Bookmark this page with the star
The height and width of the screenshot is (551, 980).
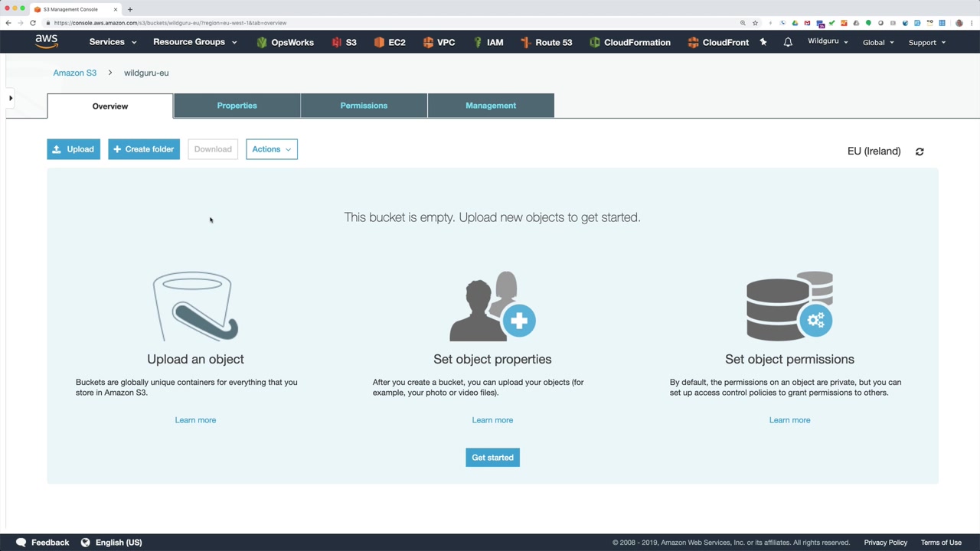755,23
